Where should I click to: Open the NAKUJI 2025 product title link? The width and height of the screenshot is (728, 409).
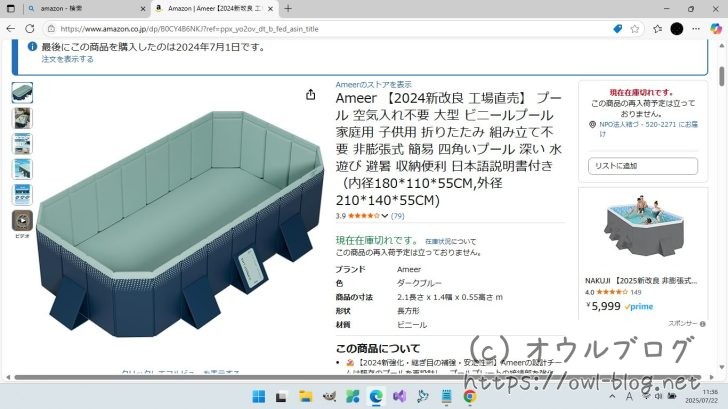pos(641,280)
